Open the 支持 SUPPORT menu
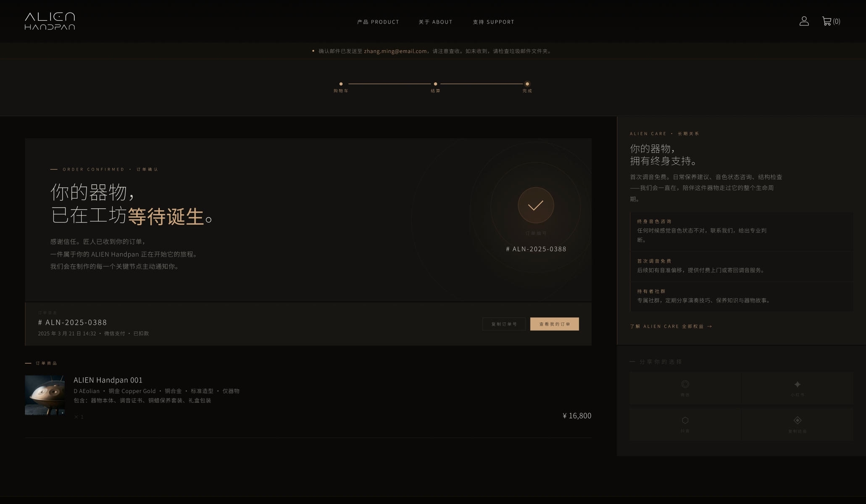Image resolution: width=866 pixels, height=504 pixels. pos(493,22)
